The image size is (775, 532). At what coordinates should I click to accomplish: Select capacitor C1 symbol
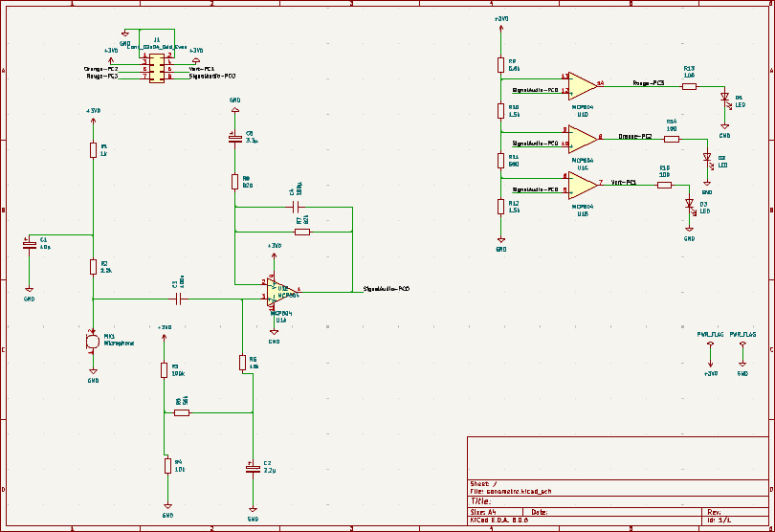click(29, 243)
